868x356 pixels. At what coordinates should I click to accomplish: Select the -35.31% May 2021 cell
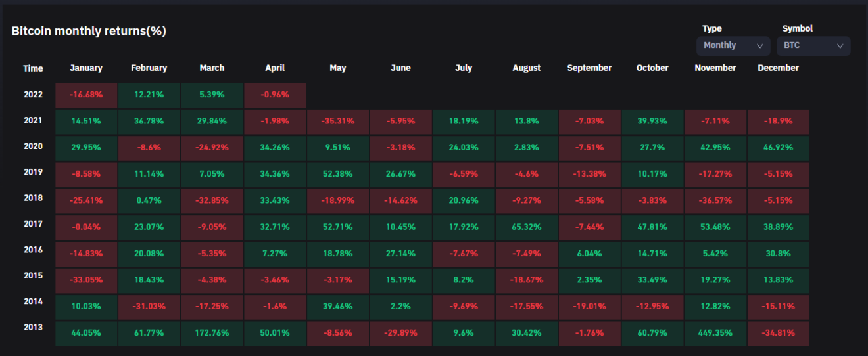point(337,122)
